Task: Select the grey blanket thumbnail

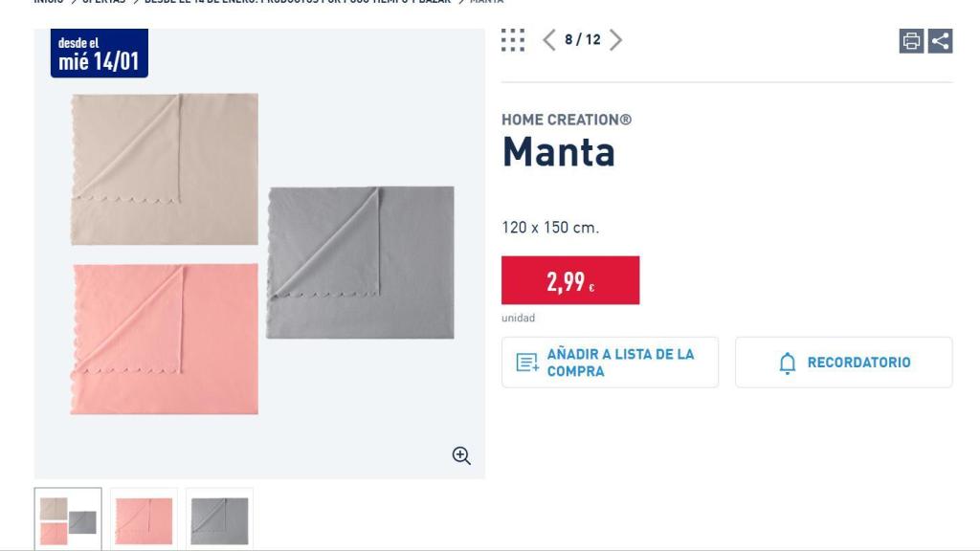Action: pyautogui.click(x=219, y=518)
